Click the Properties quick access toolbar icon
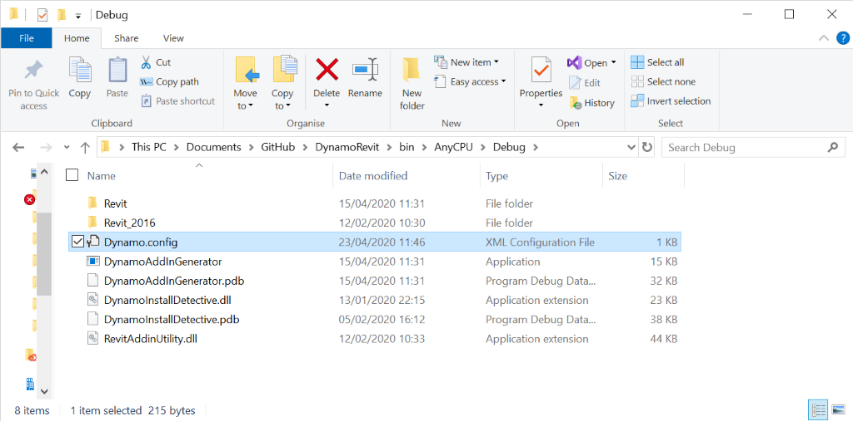The height and width of the screenshot is (421, 853). pyautogui.click(x=42, y=15)
